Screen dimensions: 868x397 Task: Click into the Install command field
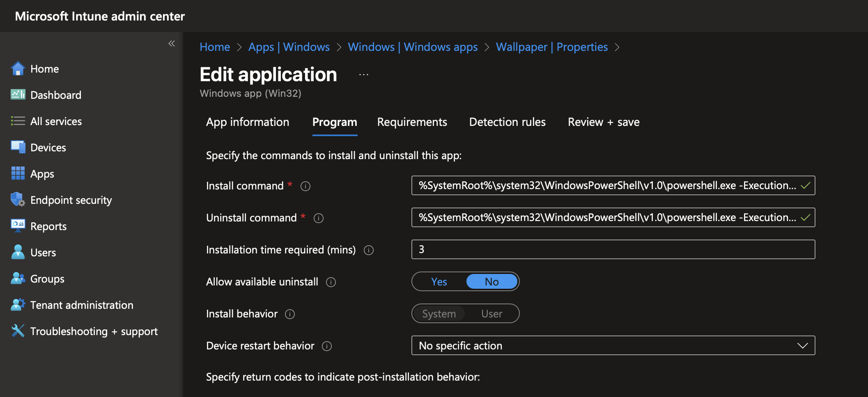(x=613, y=185)
